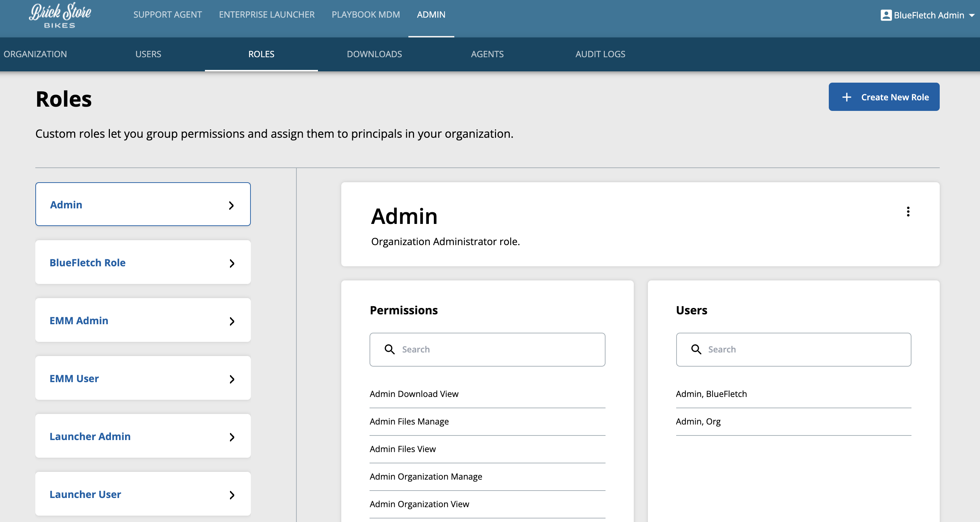Image resolution: width=980 pixels, height=522 pixels.
Task: Select the Roles tab
Action: [x=261, y=54]
